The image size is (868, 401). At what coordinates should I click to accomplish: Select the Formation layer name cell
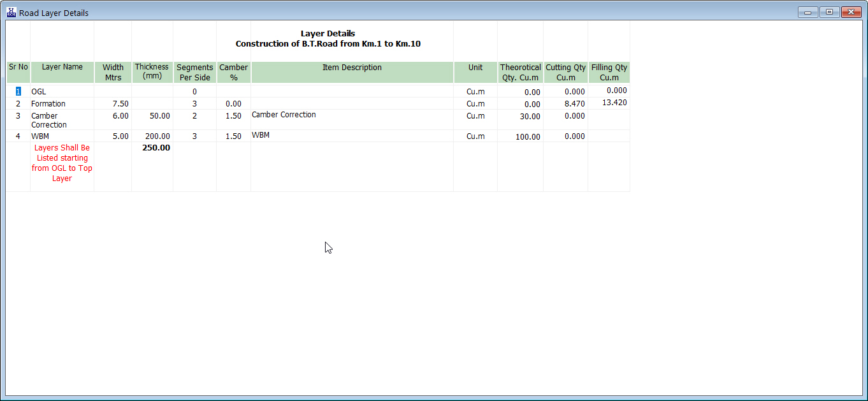tap(62, 103)
